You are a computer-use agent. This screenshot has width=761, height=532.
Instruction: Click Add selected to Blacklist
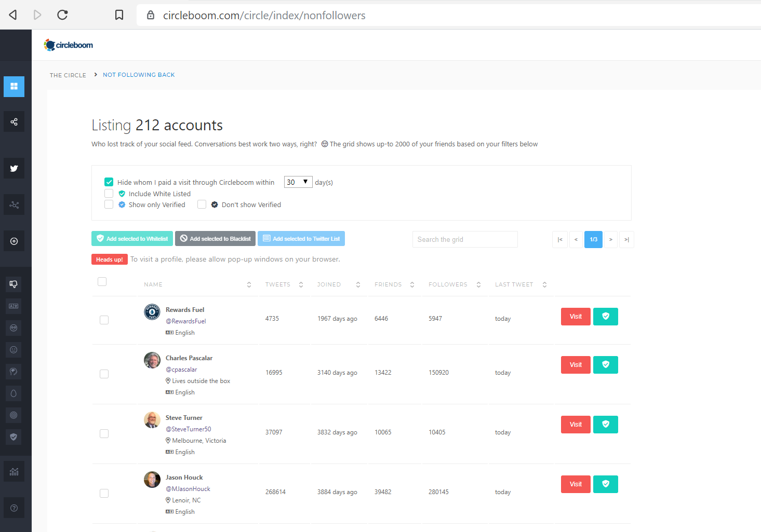(215, 239)
